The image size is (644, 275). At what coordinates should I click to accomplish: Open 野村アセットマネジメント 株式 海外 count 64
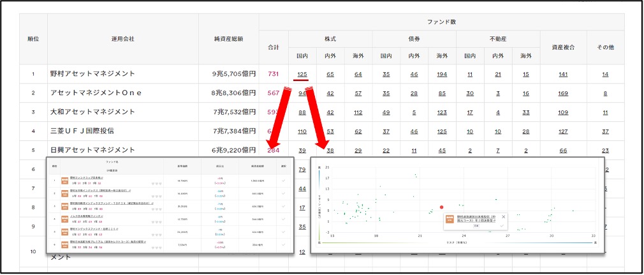[358, 75]
